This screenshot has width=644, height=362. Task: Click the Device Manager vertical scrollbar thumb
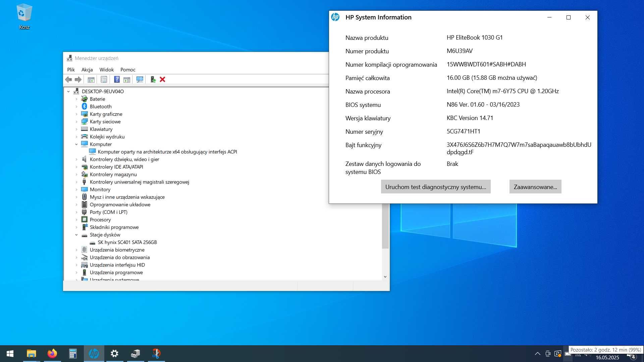(x=385, y=226)
